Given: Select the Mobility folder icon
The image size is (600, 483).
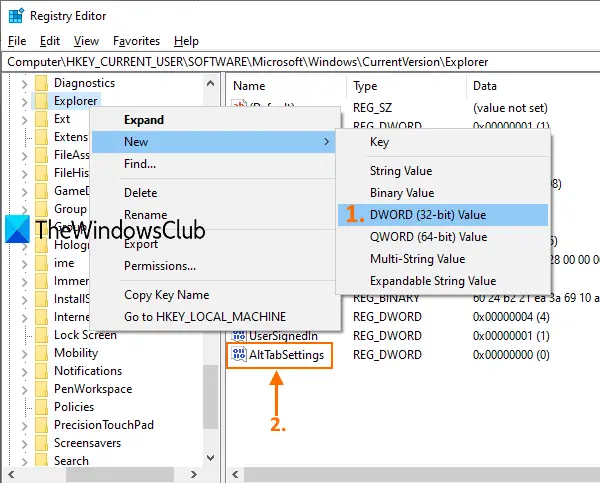Looking at the screenshot, I should coord(41,353).
